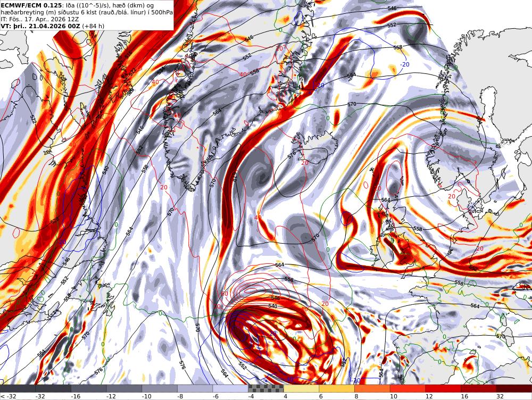This screenshot has width=532, height=400.
Task: Click the '-10' legend label on color bar
Action: click(147, 396)
